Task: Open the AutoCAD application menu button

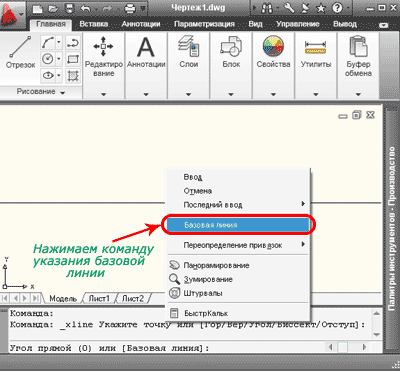Action: point(13,14)
